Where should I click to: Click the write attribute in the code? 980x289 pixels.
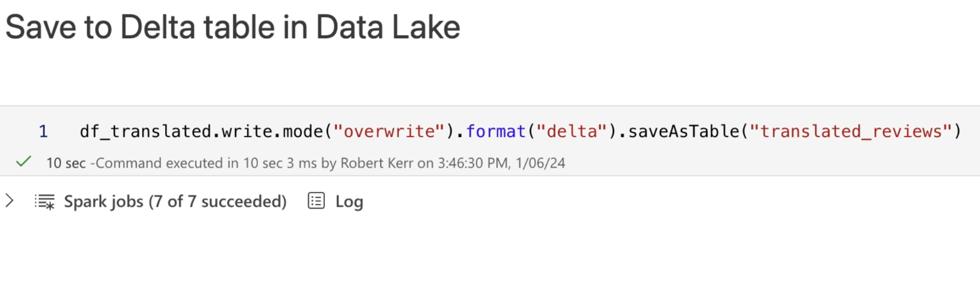point(247,131)
